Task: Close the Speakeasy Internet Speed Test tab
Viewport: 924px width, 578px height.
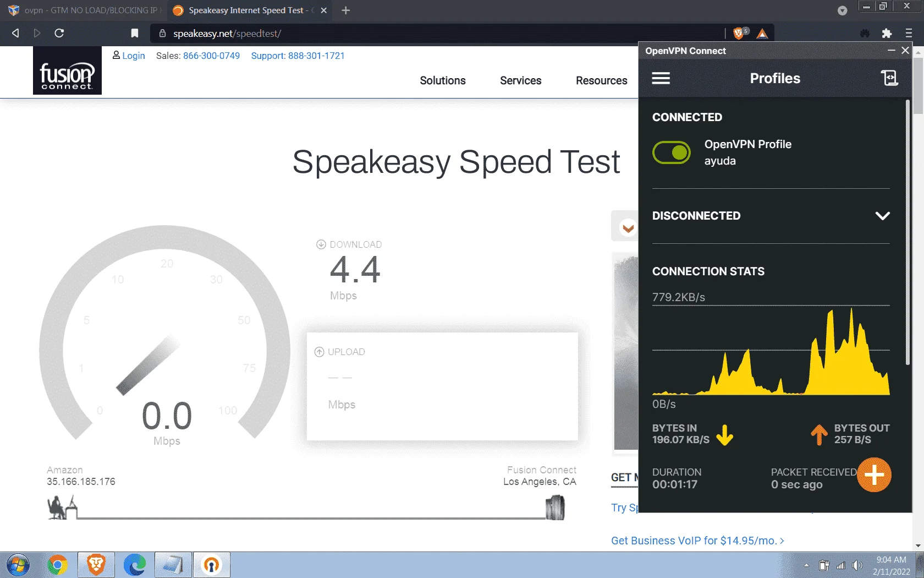Action: coord(324,10)
